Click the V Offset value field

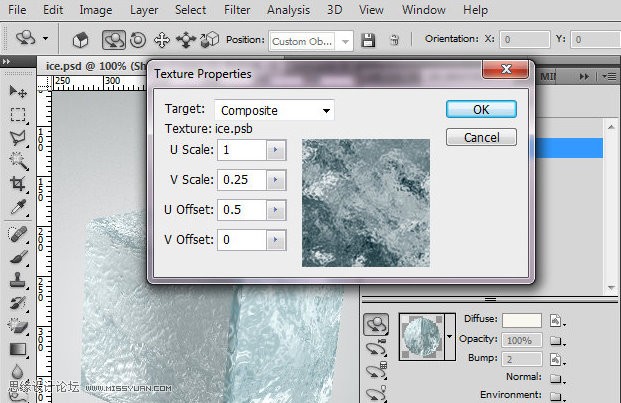(x=242, y=240)
